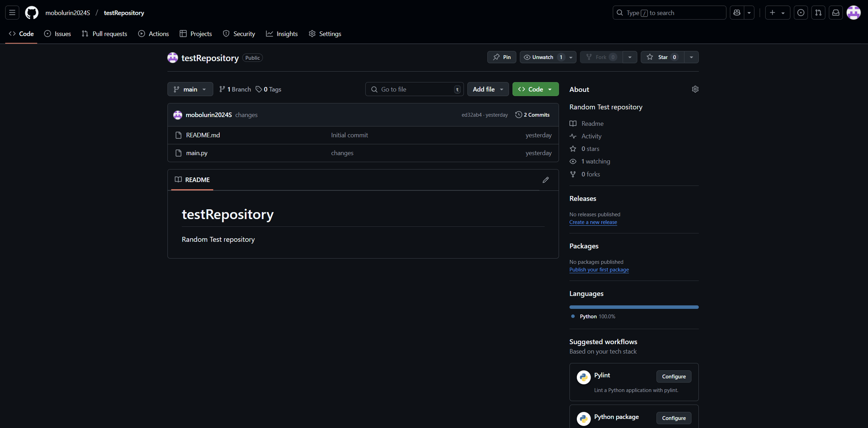Click the Go to file search field
This screenshot has height=428, width=868.
click(414, 89)
